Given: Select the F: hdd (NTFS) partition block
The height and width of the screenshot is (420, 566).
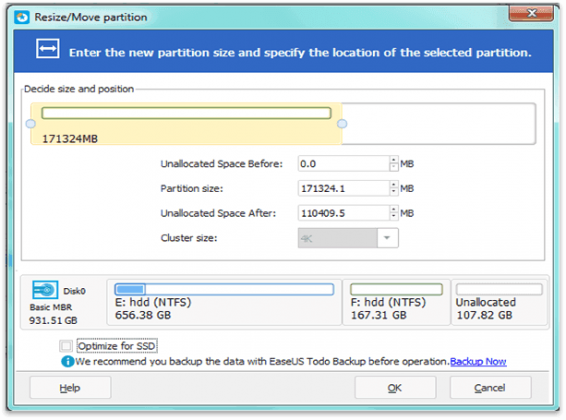Looking at the screenshot, I should click(x=396, y=302).
